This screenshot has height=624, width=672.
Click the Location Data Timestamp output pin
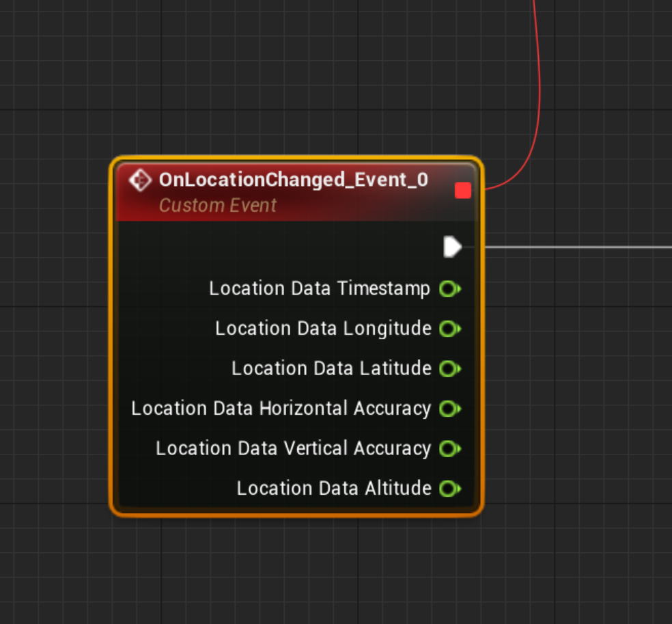[450, 288]
